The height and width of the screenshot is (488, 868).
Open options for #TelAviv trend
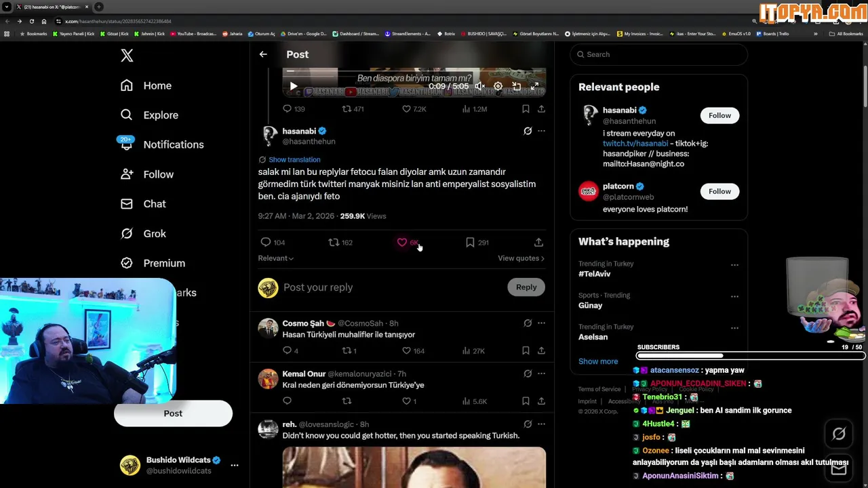pos(734,265)
